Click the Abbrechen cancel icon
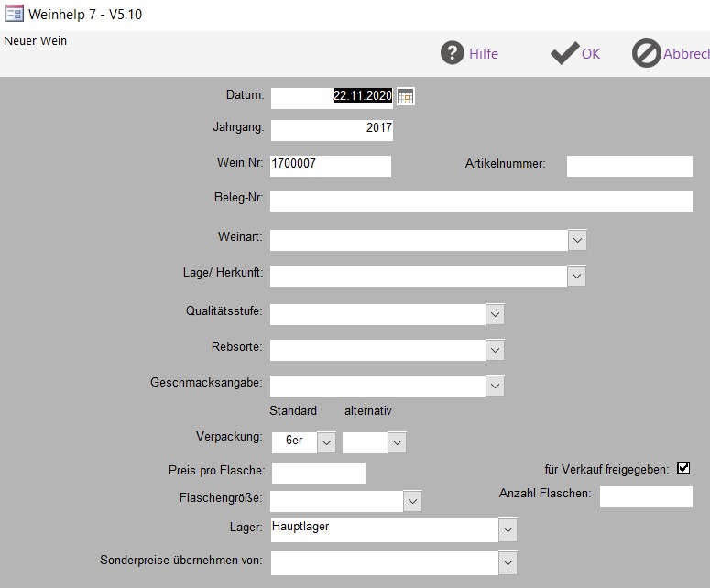Viewport: 710px width, 588px height. pyautogui.click(x=646, y=53)
